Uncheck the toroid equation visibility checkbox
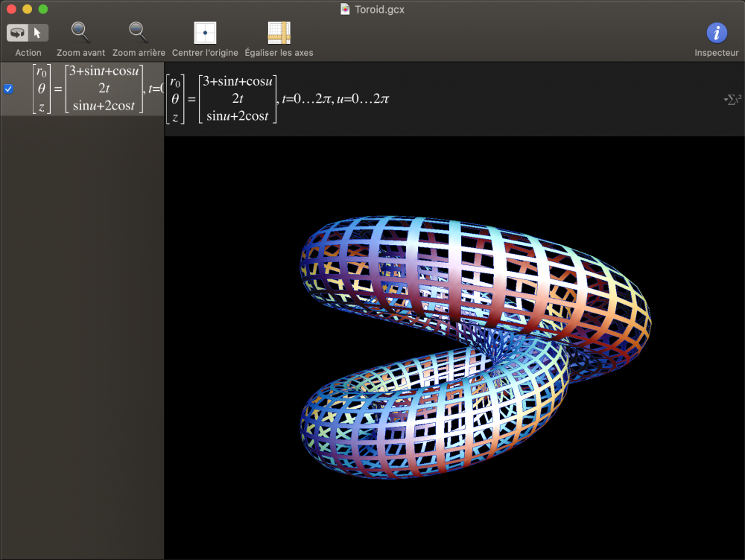 (9, 89)
